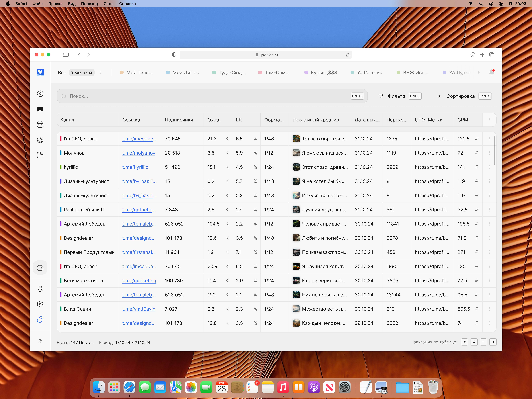Open the settings gear in sidebar
The width and height of the screenshot is (532, 399).
click(x=40, y=304)
